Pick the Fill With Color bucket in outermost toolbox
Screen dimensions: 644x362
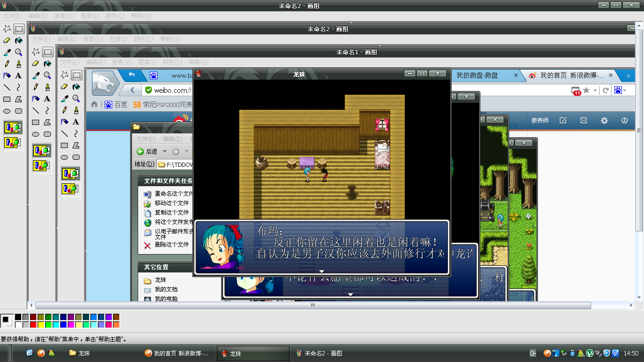click(18, 41)
